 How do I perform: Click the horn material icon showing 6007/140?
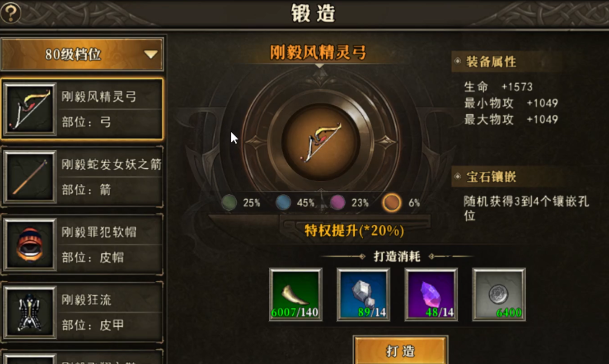[x=295, y=294]
